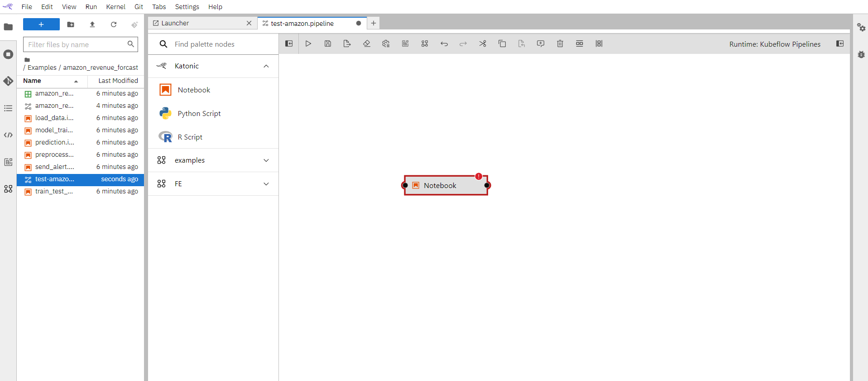Copy the selected node

(x=502, y=43)
